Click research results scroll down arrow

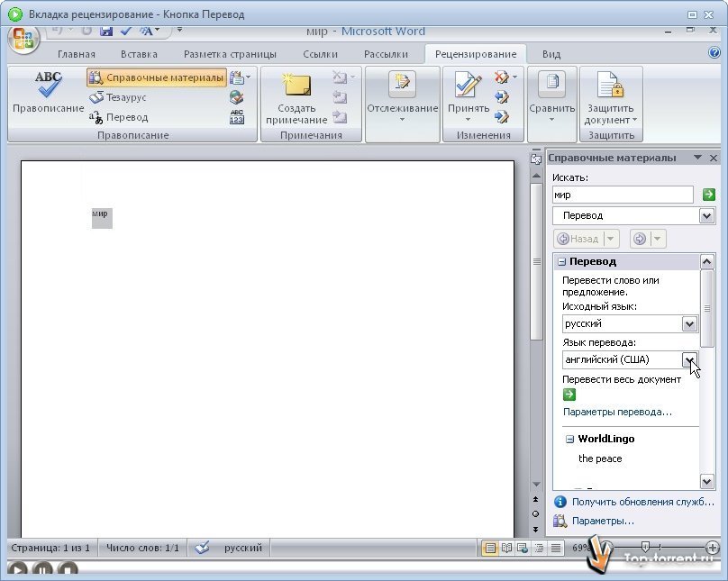tap(706, 481)
